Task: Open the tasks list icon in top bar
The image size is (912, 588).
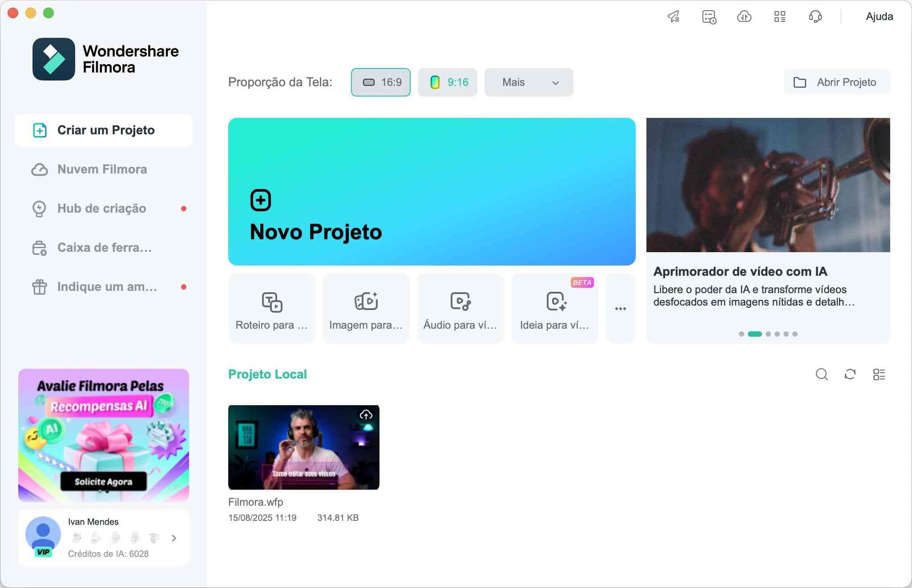Action: (x=708, y=16)
